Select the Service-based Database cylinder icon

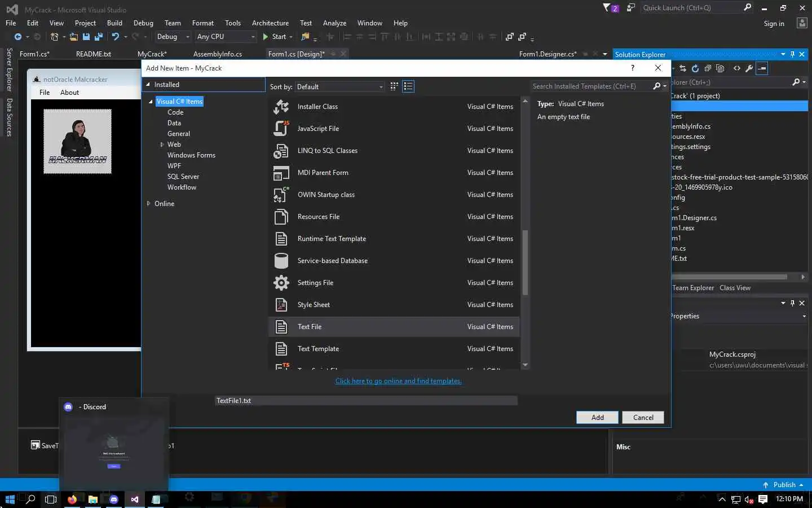tap(281, 261)
